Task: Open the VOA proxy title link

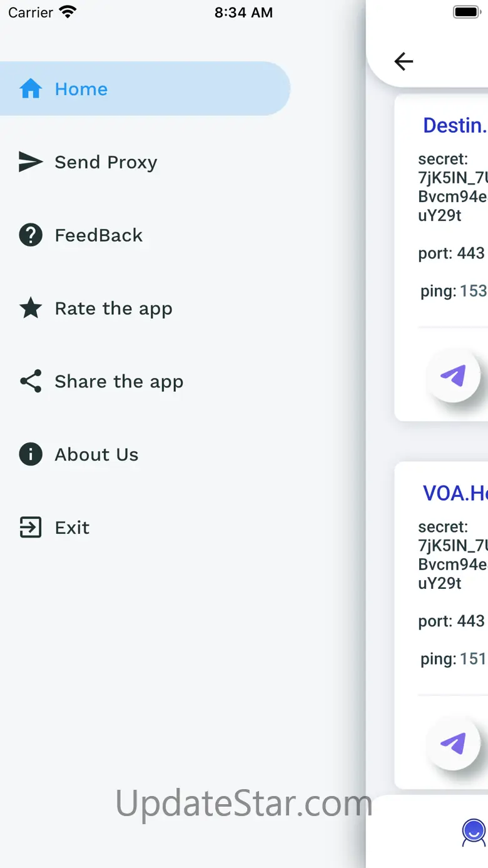Action: [x=455, y=493]
